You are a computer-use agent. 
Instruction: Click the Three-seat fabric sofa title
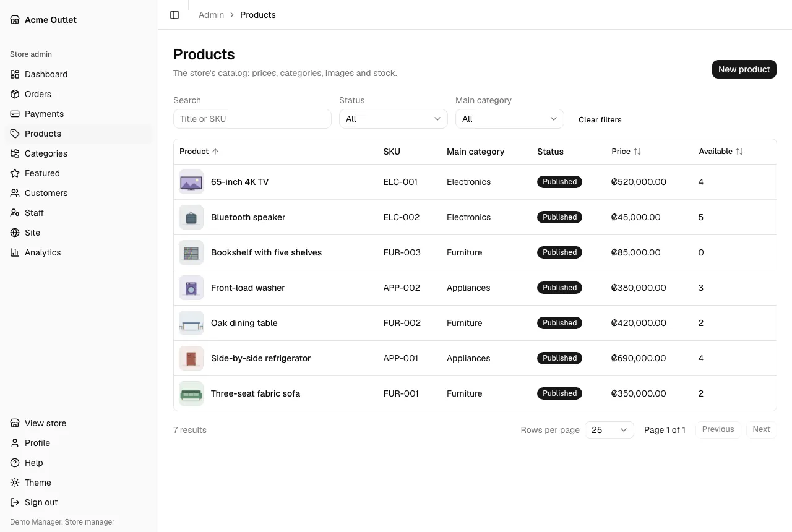256,393
